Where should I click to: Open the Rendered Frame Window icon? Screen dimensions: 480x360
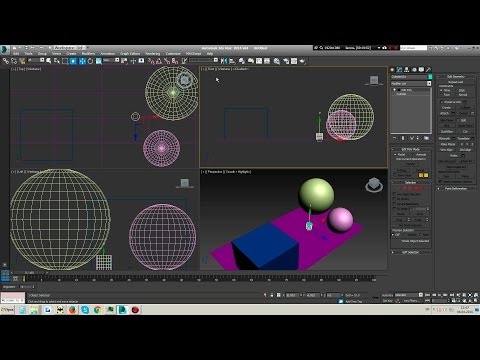coord(294,61)
